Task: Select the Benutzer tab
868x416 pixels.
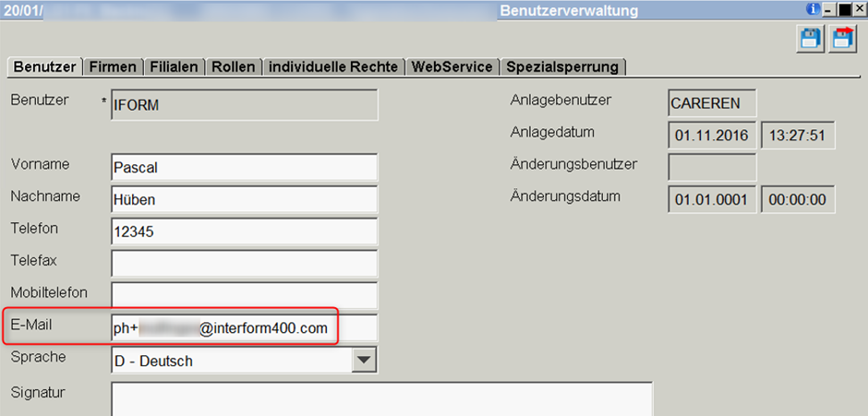Action: pos(44,66)
